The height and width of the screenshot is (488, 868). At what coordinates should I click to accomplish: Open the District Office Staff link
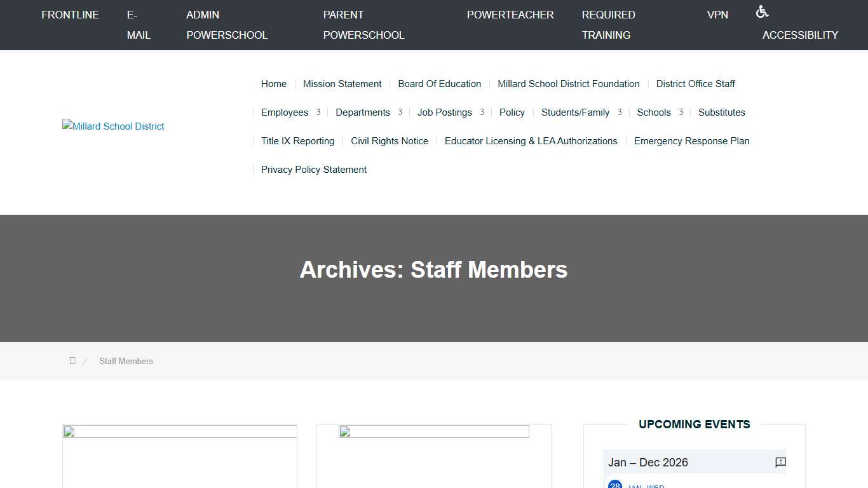pos(695,83)
